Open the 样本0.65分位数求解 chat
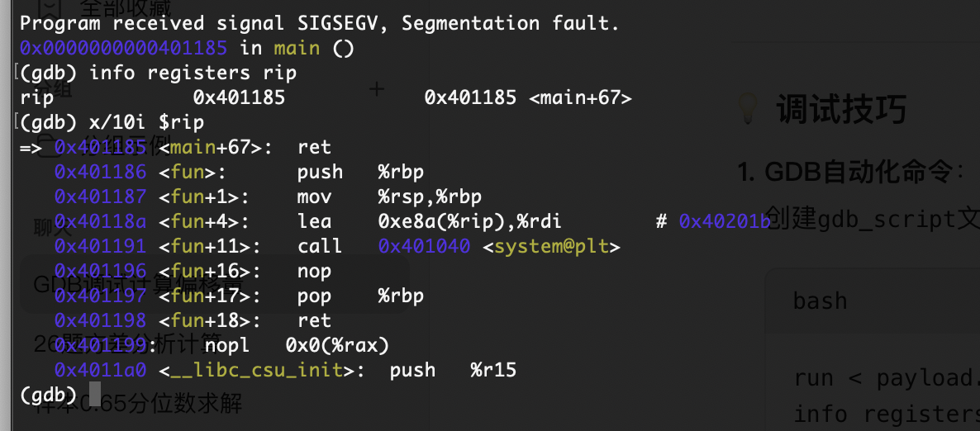 click(138, 404)
